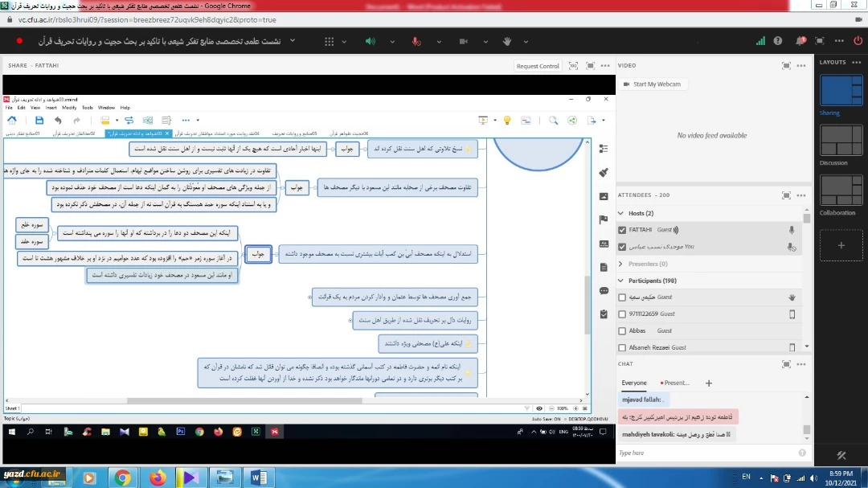
Task: Switch to the Everyone chat tab
Action: pyautogui.click(x=633, y=383)
